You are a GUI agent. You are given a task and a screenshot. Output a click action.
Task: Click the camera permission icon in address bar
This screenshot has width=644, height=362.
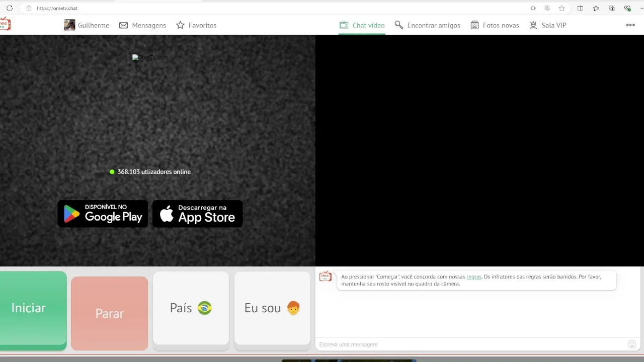533,8
